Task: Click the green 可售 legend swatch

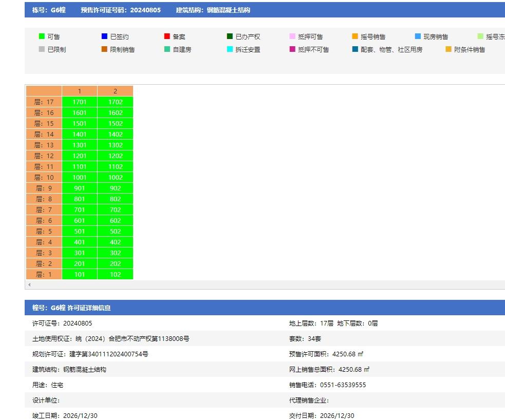Action: click(42, 36)
